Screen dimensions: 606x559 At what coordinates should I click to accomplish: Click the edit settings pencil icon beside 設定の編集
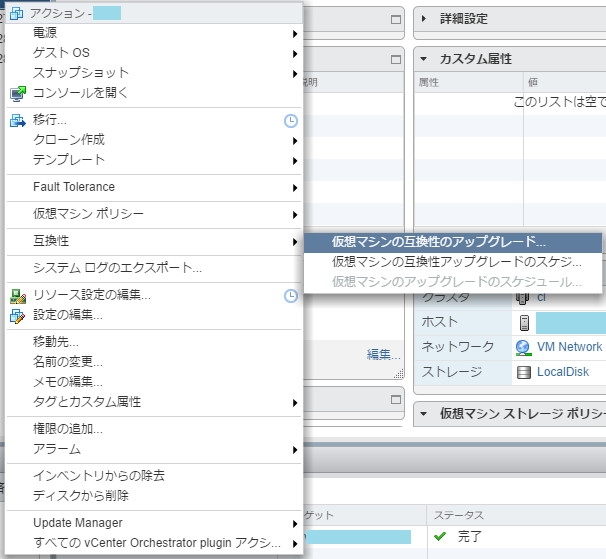coord(18,316)
